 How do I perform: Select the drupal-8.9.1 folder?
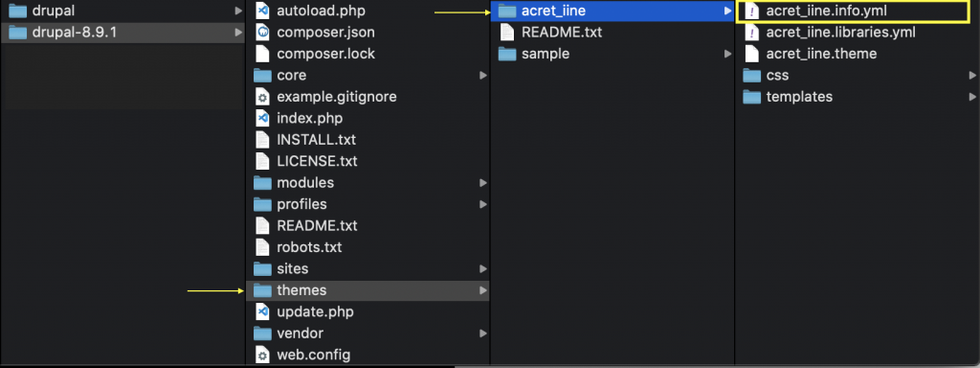(122, 33)
